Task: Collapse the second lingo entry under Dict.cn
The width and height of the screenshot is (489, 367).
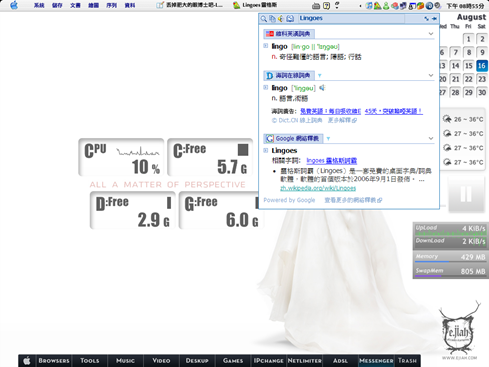Action: point(266,87)
